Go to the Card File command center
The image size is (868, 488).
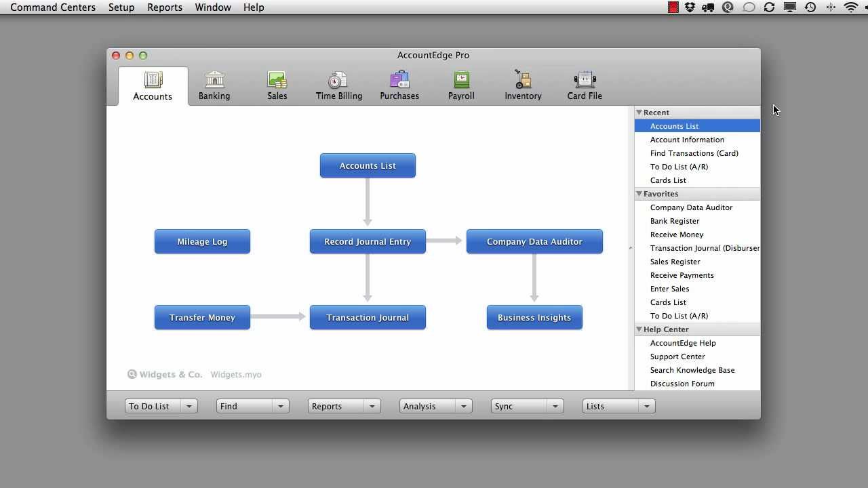coord(585,86)
